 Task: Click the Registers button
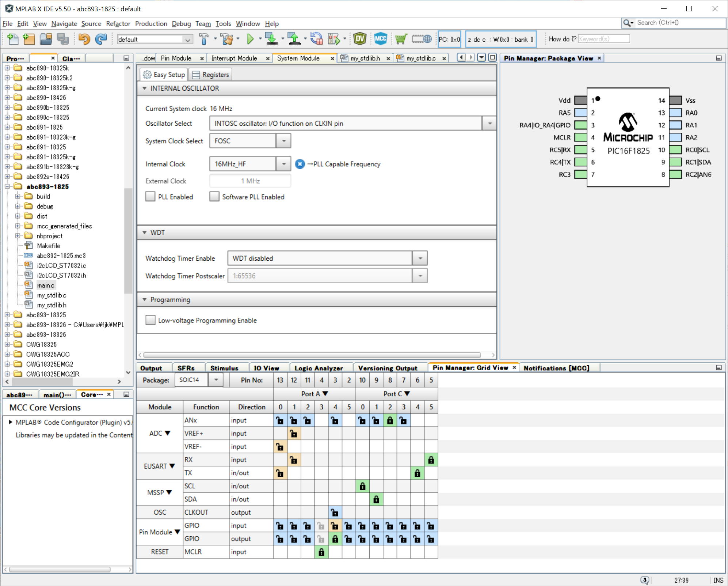[211, 75]
